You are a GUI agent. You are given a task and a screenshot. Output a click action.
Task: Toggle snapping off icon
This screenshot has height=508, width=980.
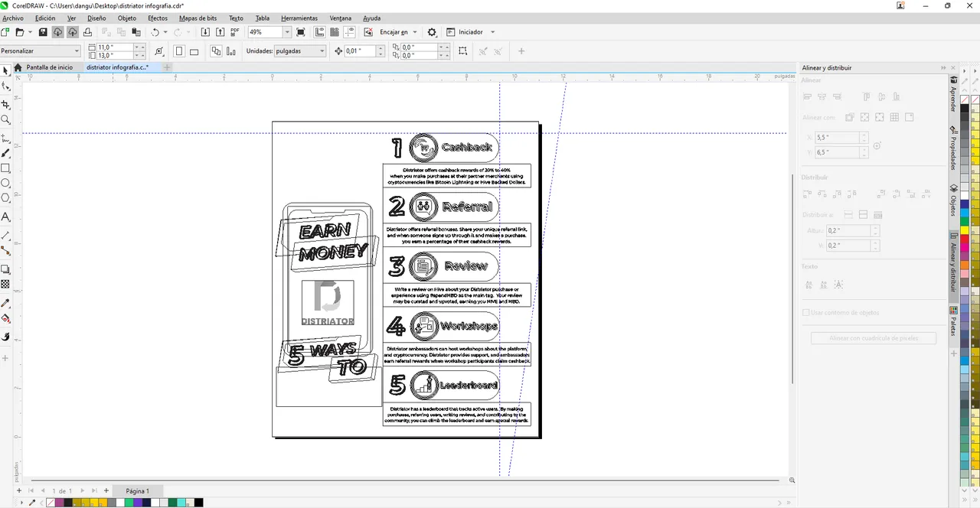coord(368,32)
